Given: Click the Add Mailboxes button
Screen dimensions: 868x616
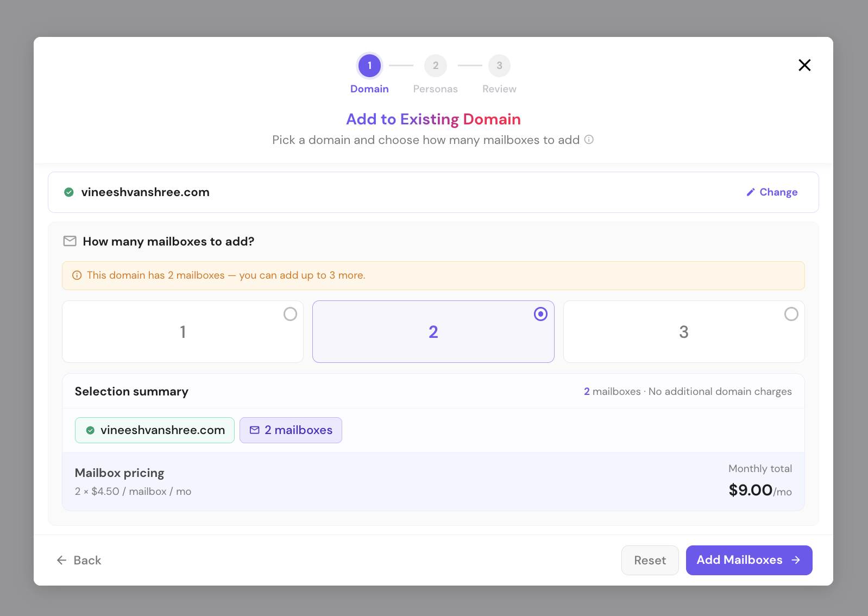Looking at the screenshot, I should pos(749,560).
